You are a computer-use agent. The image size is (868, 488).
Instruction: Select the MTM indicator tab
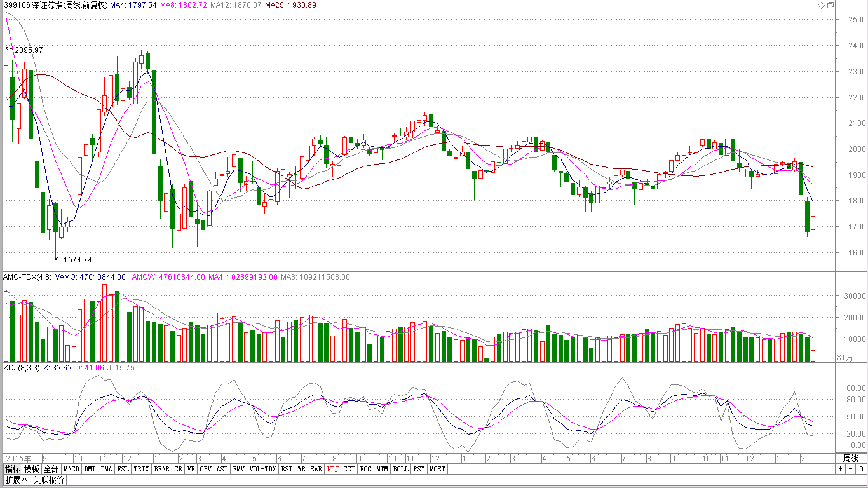[x=382, y=469]
